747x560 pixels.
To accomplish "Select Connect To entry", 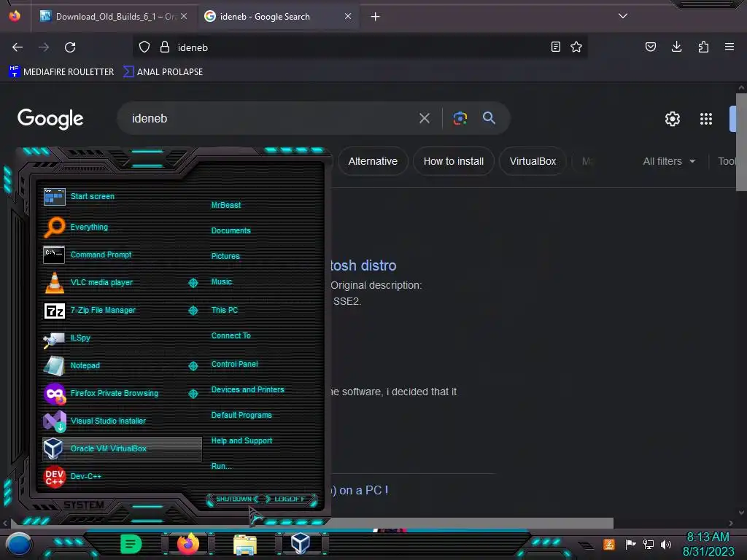I will pyautogui.click(x=231, y=335).
